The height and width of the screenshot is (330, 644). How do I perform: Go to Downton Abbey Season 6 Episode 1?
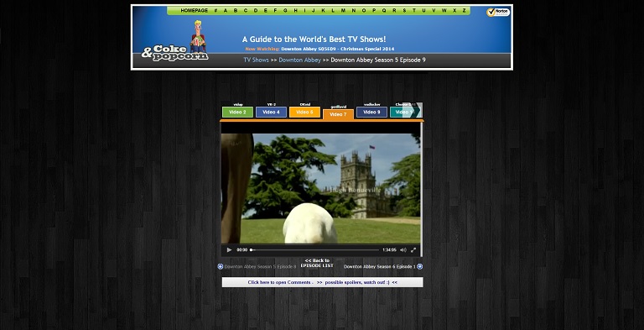pos(380,267)
